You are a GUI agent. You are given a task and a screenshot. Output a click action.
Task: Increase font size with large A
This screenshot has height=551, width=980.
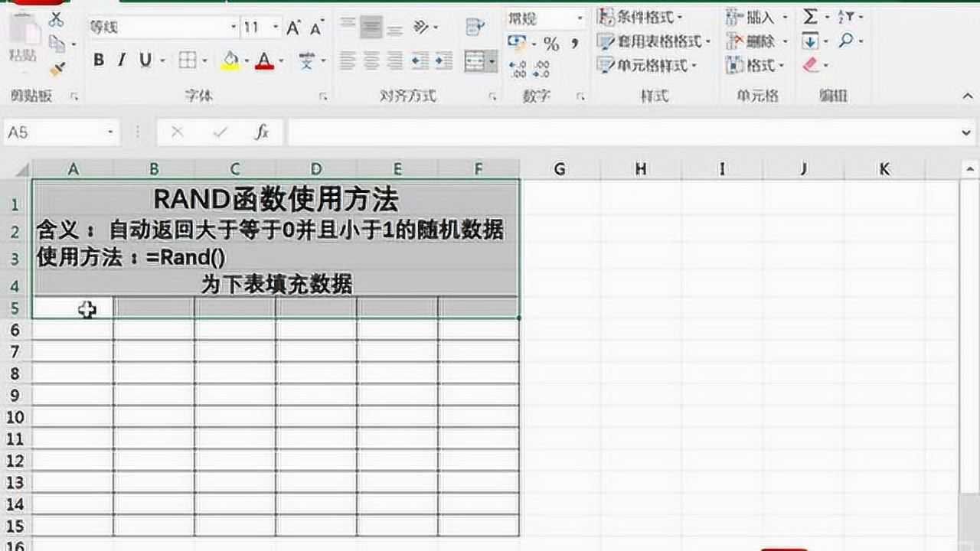point(293,28)
